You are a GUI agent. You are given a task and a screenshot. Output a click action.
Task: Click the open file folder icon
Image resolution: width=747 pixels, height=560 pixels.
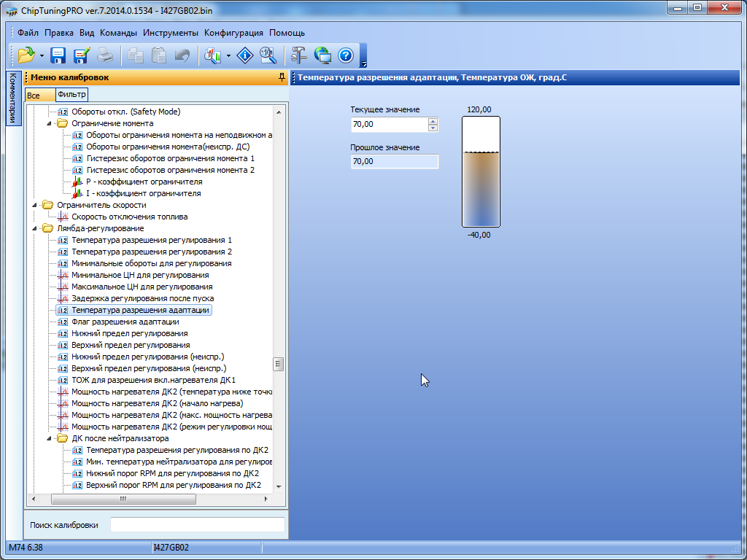click(26, 55)
